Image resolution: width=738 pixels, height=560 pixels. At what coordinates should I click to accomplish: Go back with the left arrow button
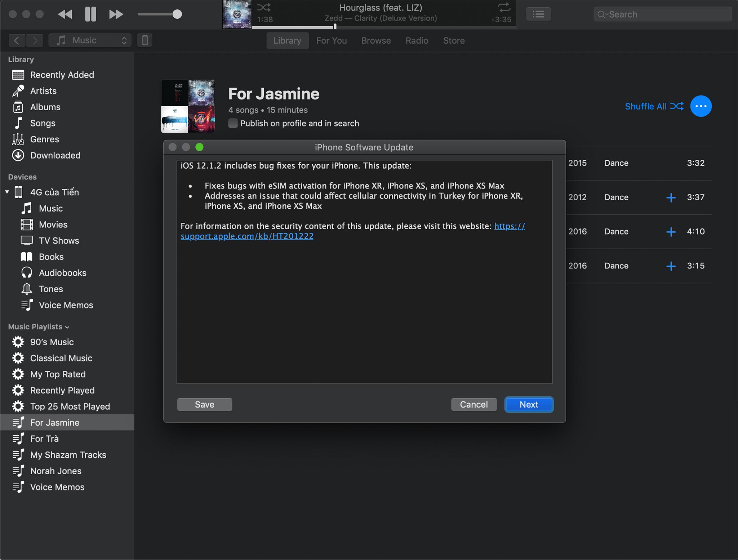[17, 40]
